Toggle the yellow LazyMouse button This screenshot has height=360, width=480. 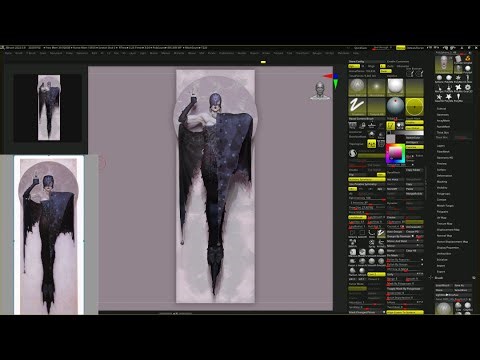click(x=357, y=217)
